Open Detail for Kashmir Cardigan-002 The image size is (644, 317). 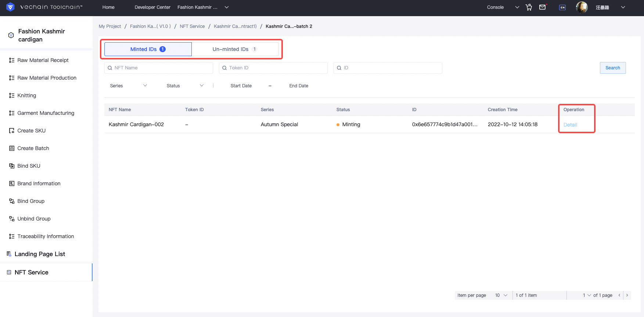click(570, 125)
